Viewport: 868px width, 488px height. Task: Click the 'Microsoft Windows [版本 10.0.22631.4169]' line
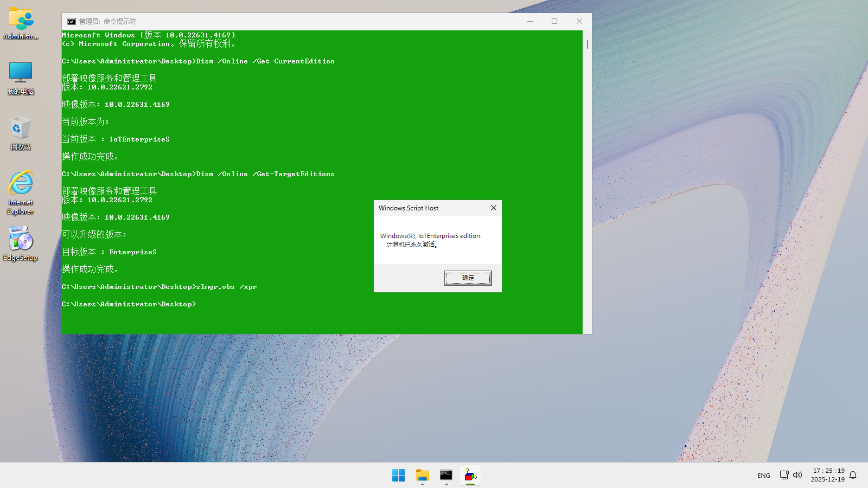click(149, 35)
